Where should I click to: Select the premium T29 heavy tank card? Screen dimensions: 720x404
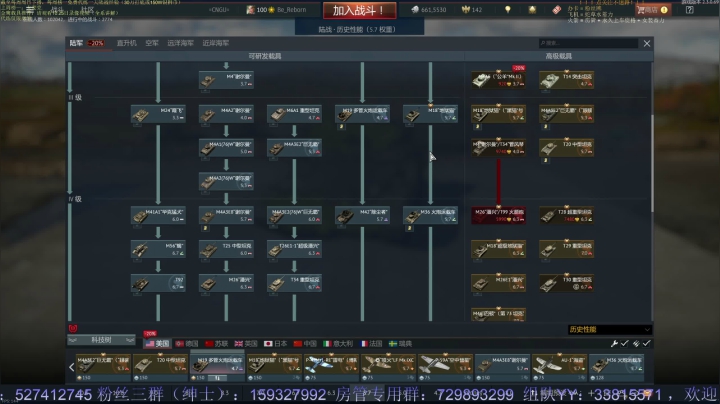pos(566,249)
